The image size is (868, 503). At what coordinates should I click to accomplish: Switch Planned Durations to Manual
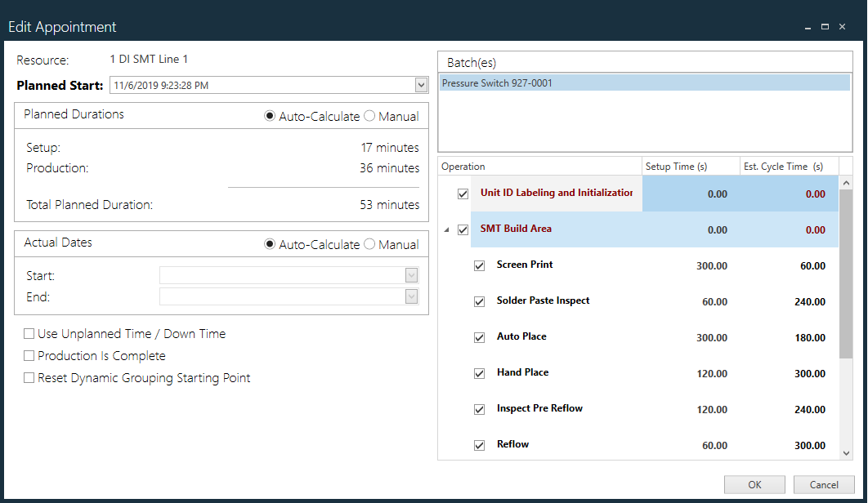(x=369, y=115)
